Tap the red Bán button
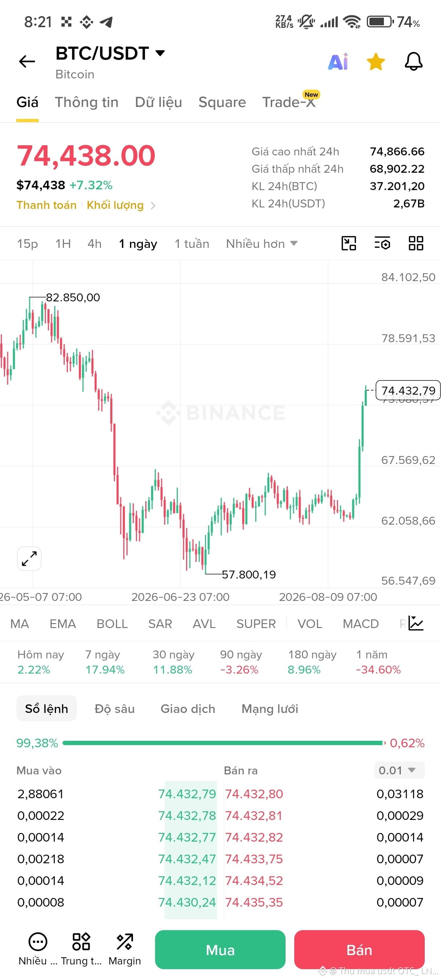 pyautogui.click(x=359, y=950)
